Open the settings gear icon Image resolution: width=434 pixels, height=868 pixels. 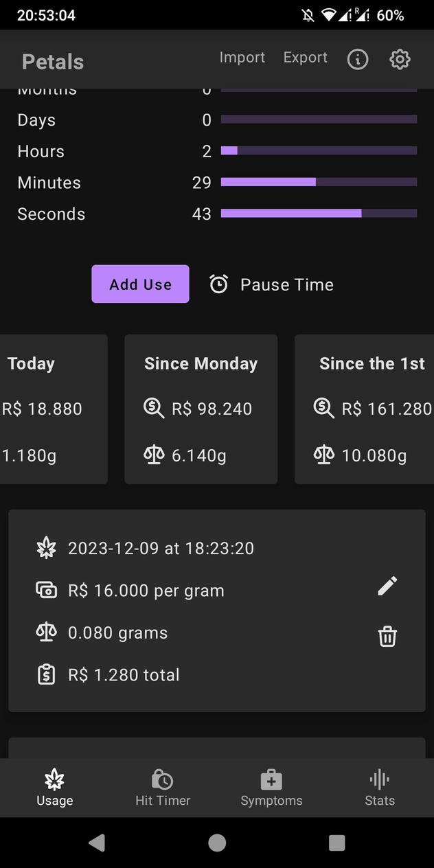pos(400,59)
